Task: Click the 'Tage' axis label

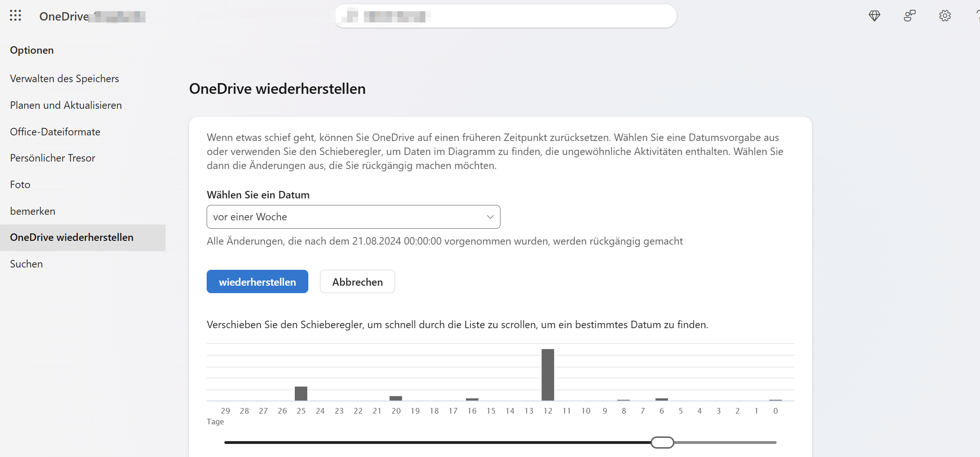Action: 215,422
